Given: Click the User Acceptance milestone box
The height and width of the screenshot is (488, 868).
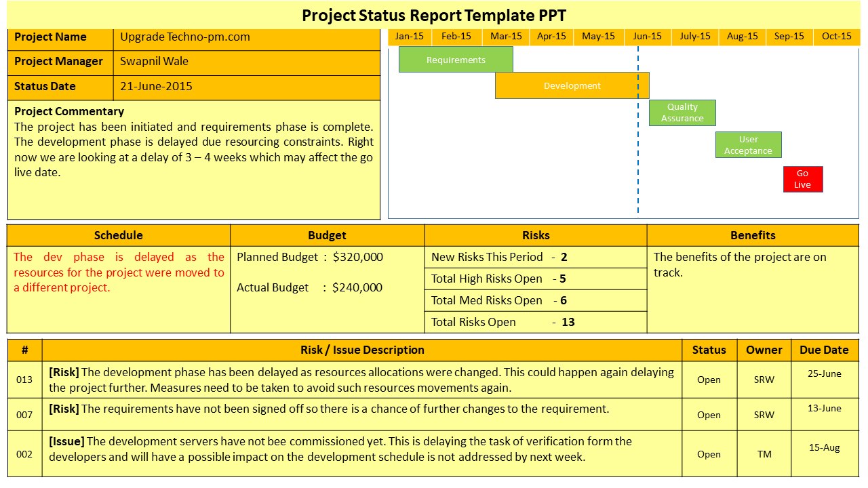Looking at the screenshot, I should [748, 144].
